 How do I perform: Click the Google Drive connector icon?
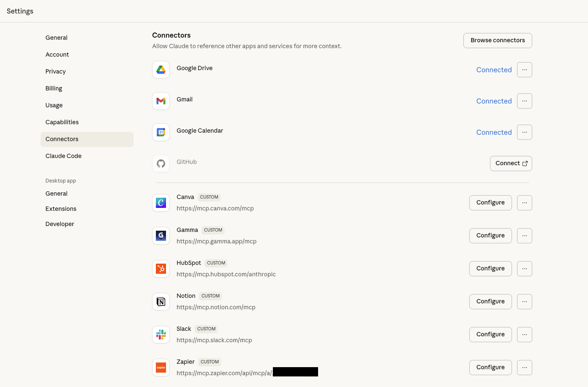[x=161, y=70]
